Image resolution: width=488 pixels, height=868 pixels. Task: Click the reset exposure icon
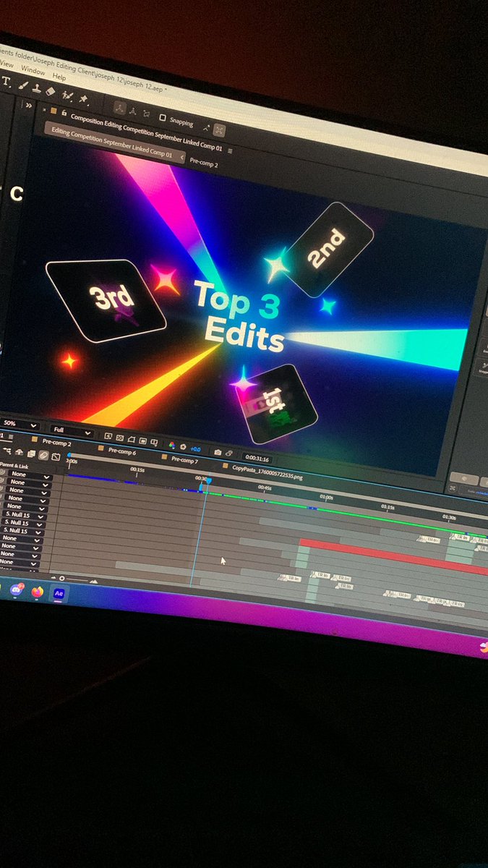pyautogui.click(x=183, y=447)
